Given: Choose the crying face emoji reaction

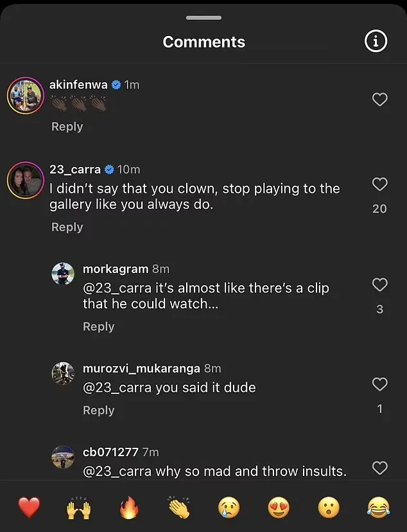Looking at the screenshot, I should point(229,508).
